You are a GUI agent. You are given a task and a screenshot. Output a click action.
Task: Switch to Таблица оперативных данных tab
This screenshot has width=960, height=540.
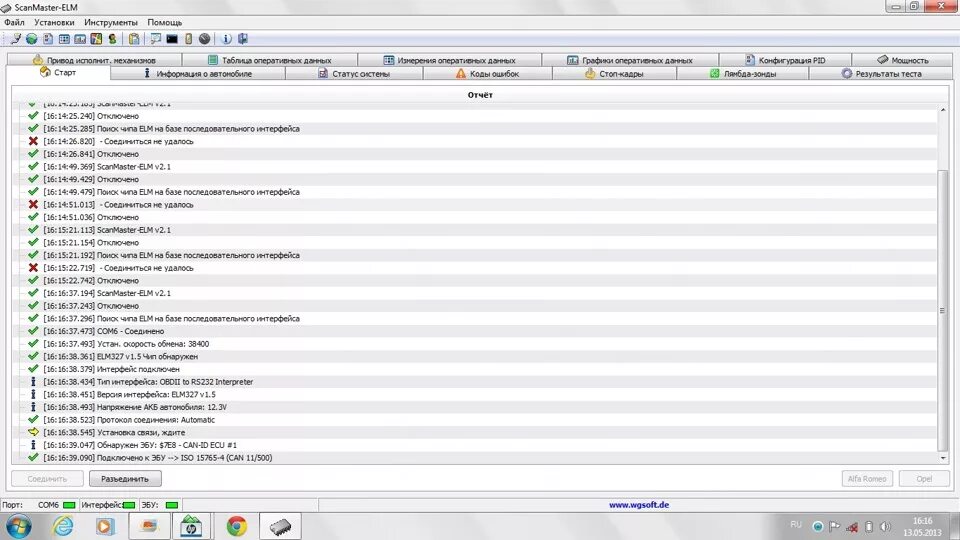(269, 60)
